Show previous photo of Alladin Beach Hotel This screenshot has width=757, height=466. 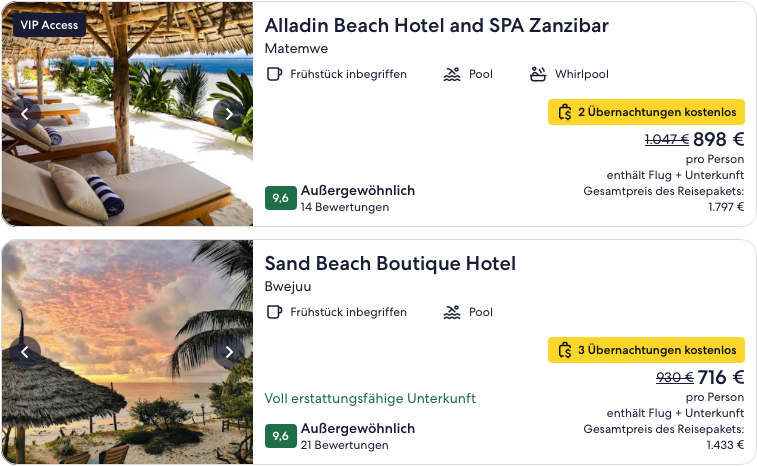pyautogui.click(x=25, y=113)
